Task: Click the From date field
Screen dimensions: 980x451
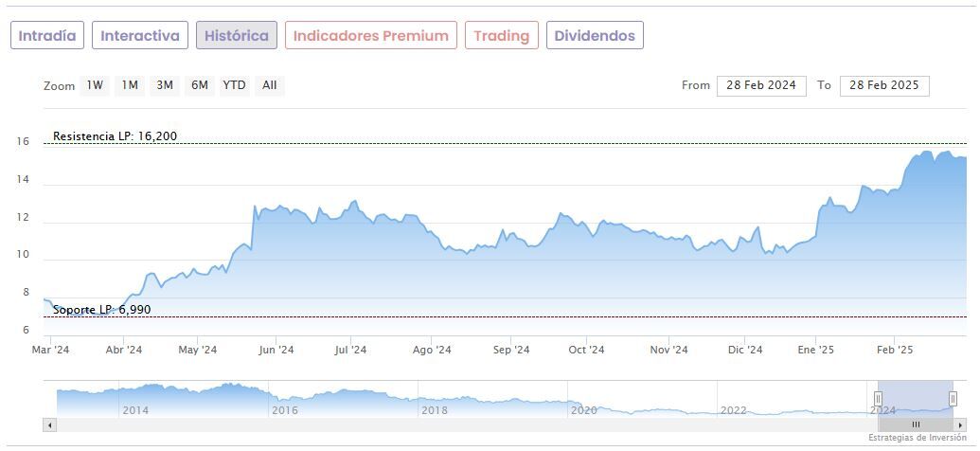Action: (761, 85)
